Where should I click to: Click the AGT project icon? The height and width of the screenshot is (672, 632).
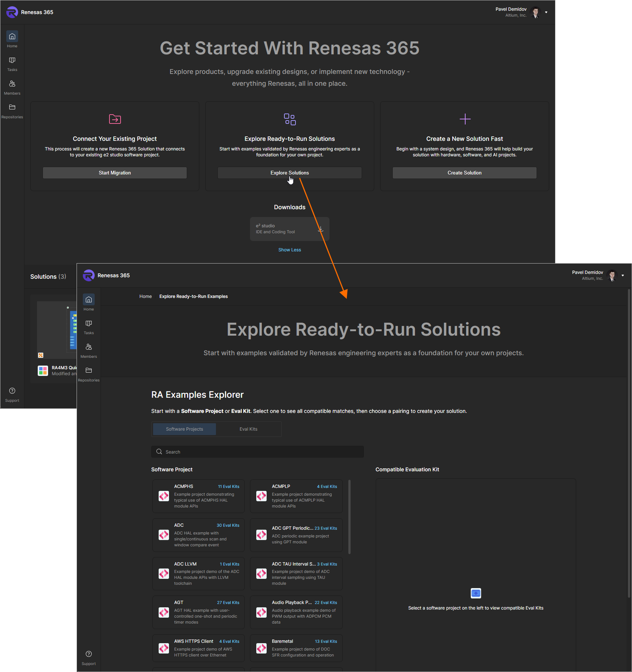pyautogui.click(x=164, y=612)
